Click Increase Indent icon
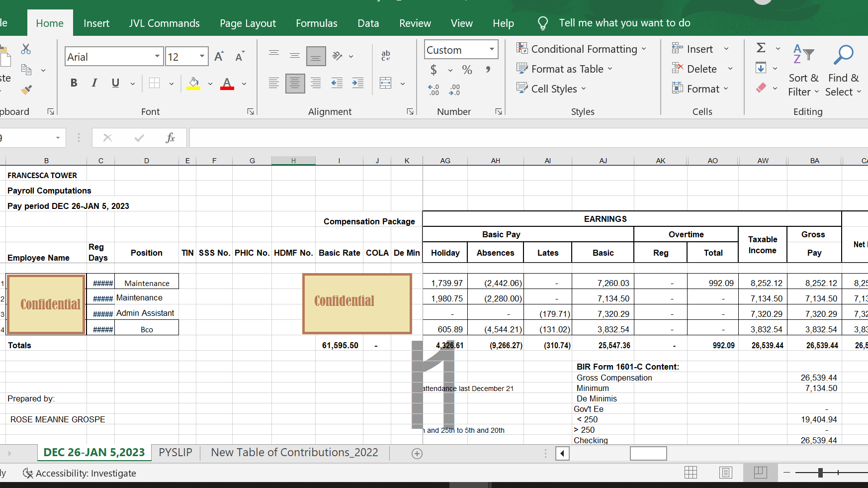868x488 pixels. point(358,83)
